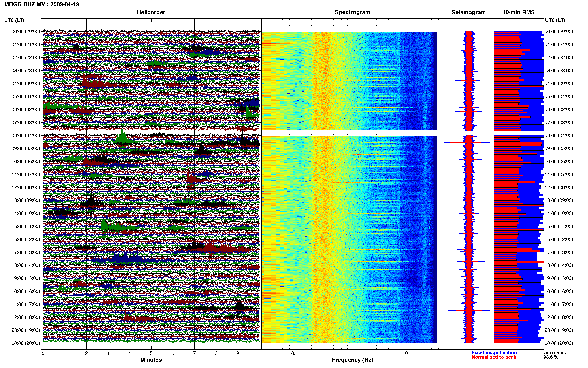Viewport: 588px width, 368px height.
Task: Click minute tick 2 on Helicorder axis
Action: pos(86,353)
